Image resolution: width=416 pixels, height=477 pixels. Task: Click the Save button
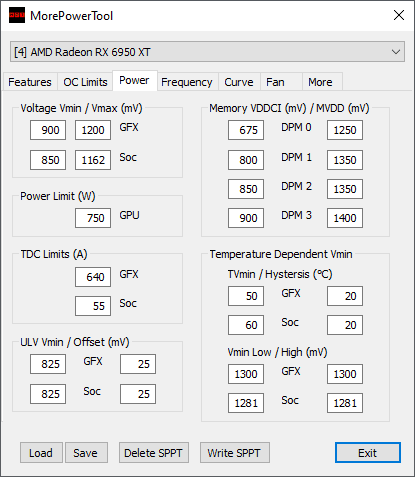point(86,453)
